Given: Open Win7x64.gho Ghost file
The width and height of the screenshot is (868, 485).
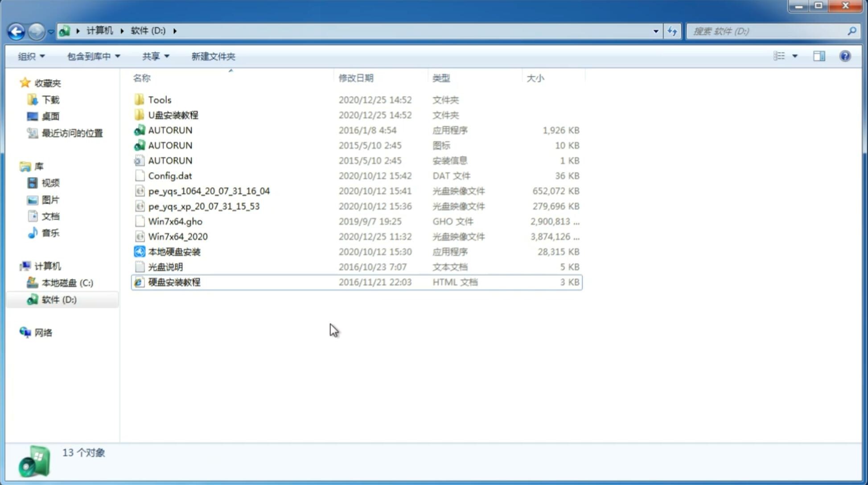Looking at the screenshot, I should coord(175,221).
